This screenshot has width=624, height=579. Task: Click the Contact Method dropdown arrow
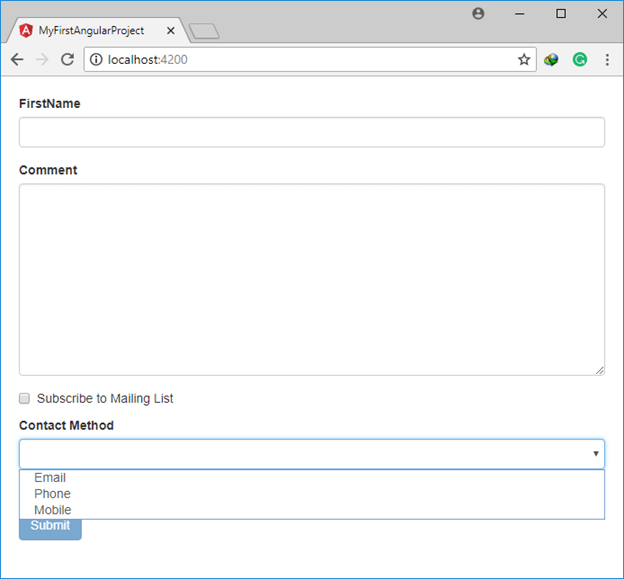pos(596,454)
